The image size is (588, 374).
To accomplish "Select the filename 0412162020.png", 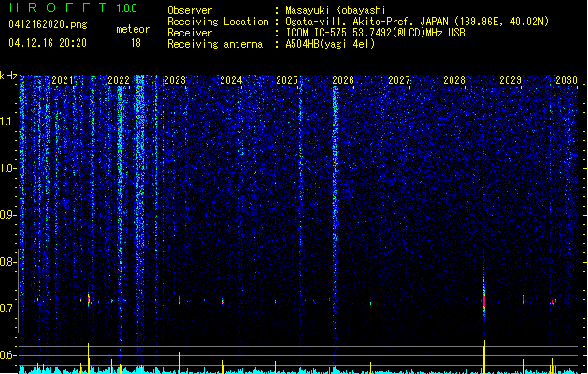I will [48, 24].
